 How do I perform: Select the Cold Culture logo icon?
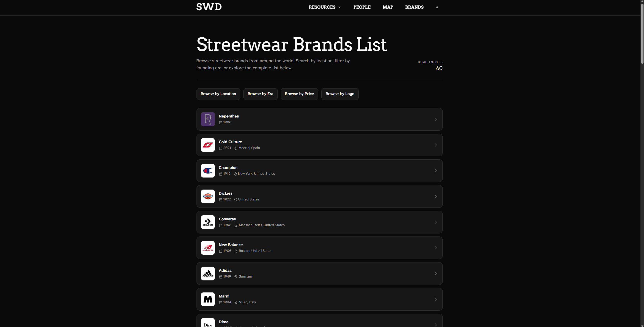(x=207, y=145)
